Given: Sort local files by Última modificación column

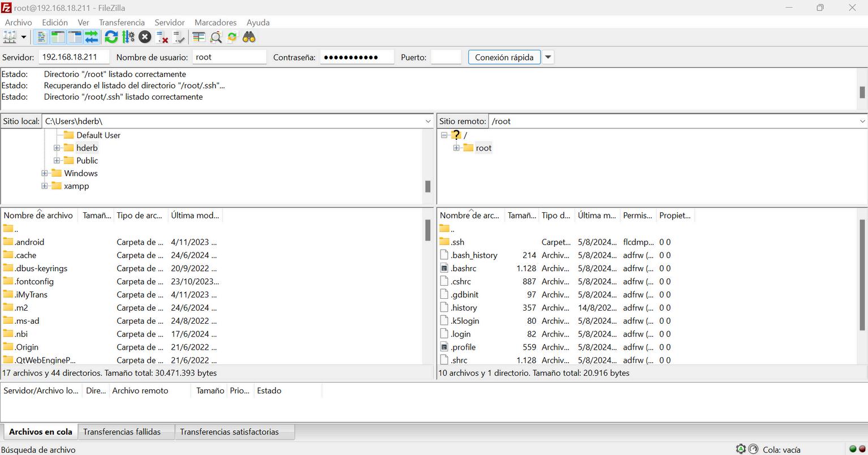Looking at the screenshot, I should pyautogui.click(x=195, y=215).
